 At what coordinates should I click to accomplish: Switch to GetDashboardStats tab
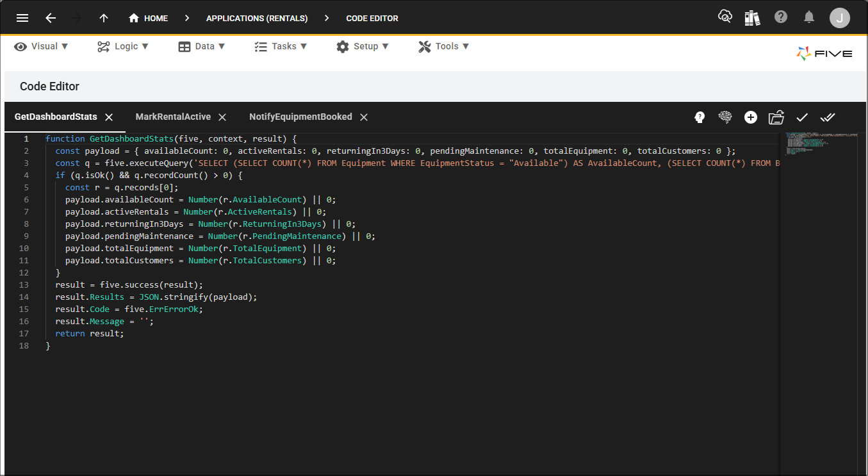point(56,117)
